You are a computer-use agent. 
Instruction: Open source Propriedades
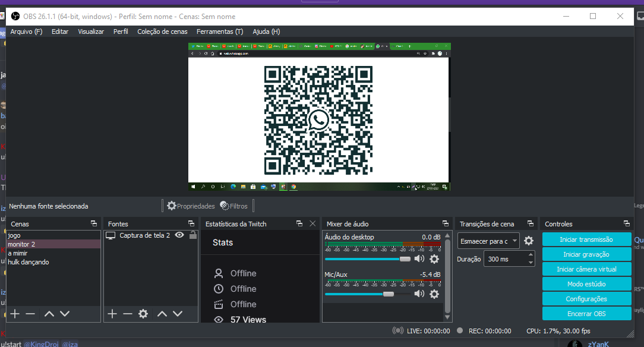click(191, 206)
